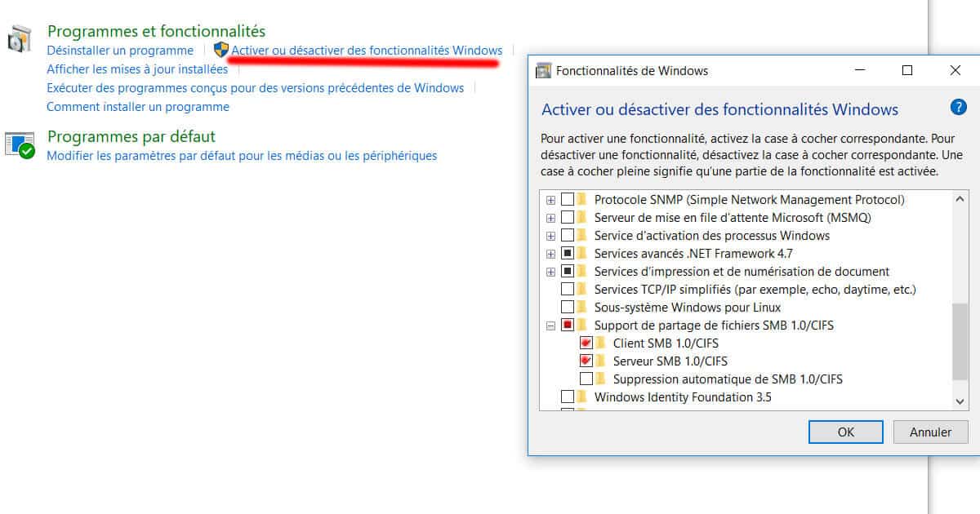Click the folder icon next to Serveur de mise en file d'attente
The width and height of the screenshot is (980, 514).
582,217
